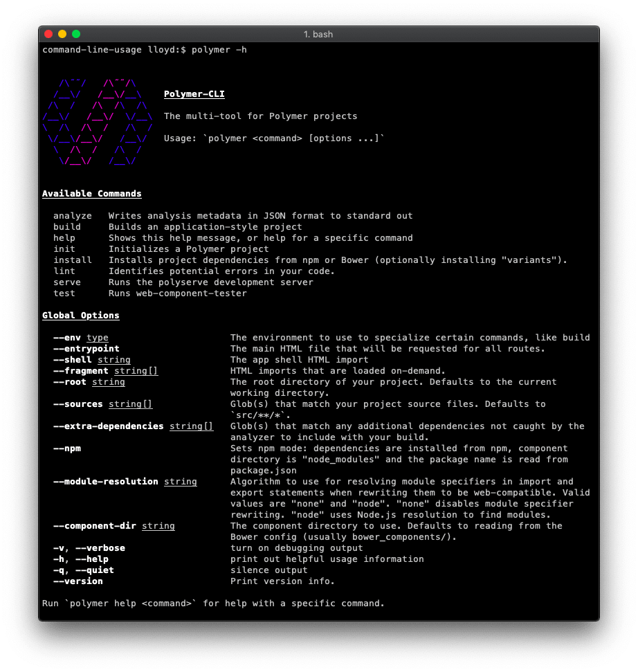Click 'silence output' description
638x672 pixels.
pos(268,570)
